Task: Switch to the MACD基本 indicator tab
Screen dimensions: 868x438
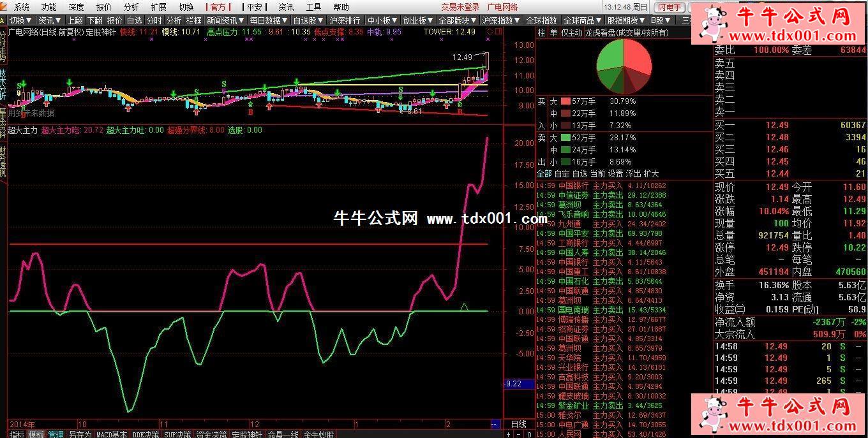Action: pos(112,434)
